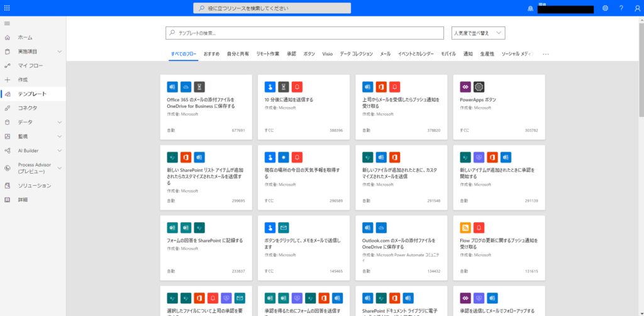Click the Learn book icon in sidebar
Image resolution: width=644 pixels, height=316 pixels.
coord(7,200)
